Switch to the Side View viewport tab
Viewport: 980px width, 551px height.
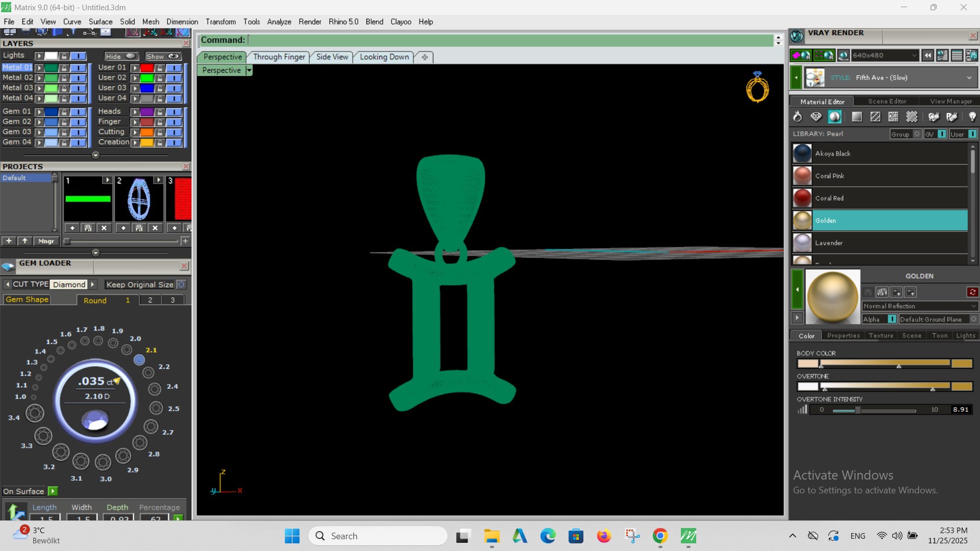tap(332, 57)
